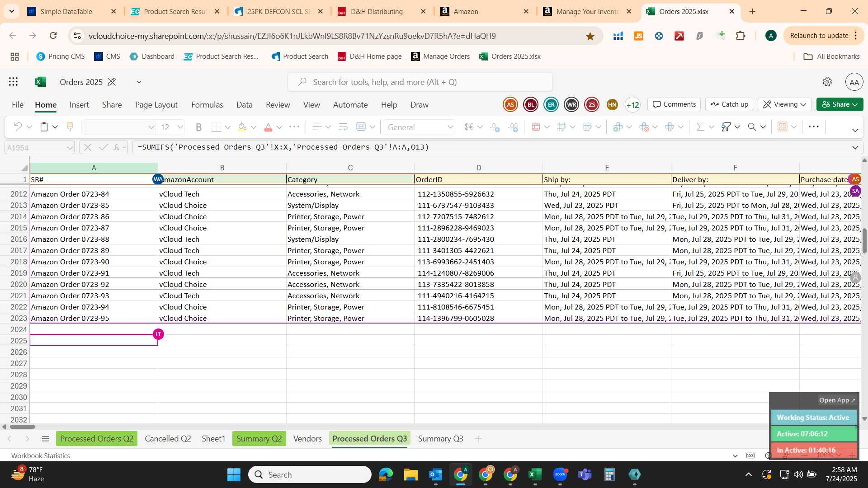Image resolution: width=868 pixels, height=488 pixels.
Task: Click Workbook Statistics in status bar
Action: point(41,455)
